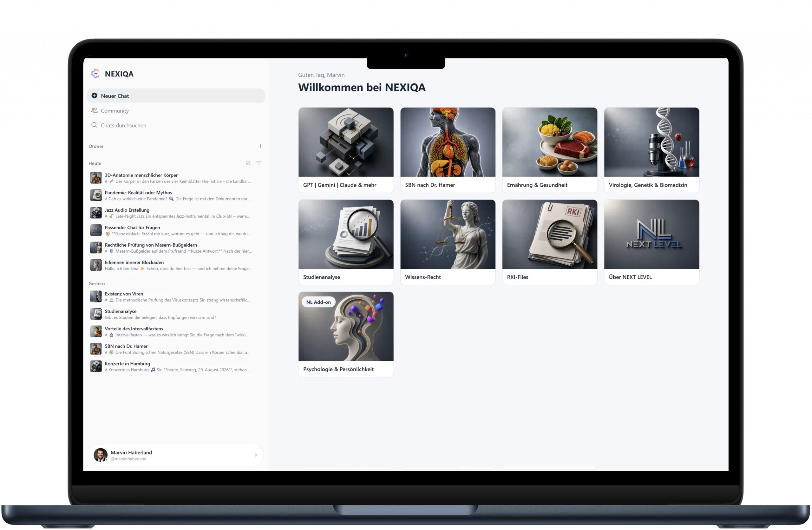Screen dimensions: 812x530
Task: Open chat title 3D-Anatomie menschlicher Körper
Action: [141, 175]
